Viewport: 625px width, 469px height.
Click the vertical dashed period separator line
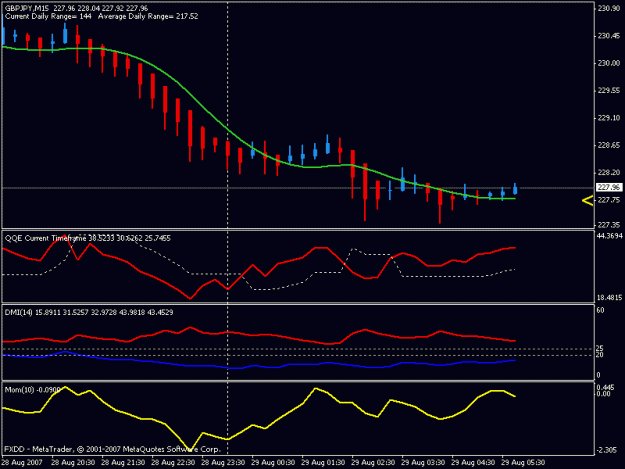tap(228, 227)
